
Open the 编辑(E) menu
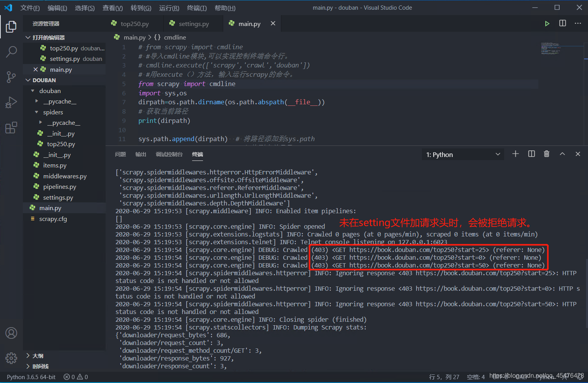click(x=57, y=8)
